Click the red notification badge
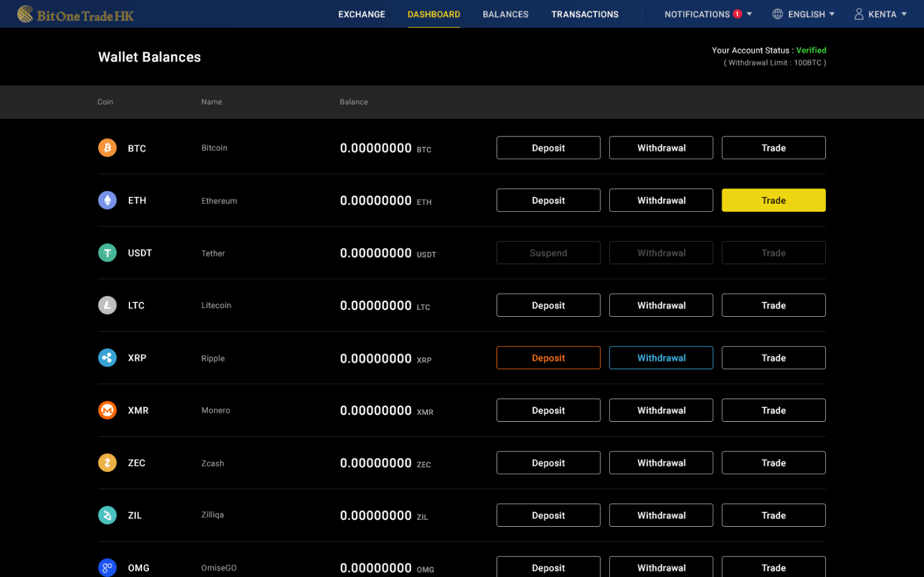 [737, 14]
